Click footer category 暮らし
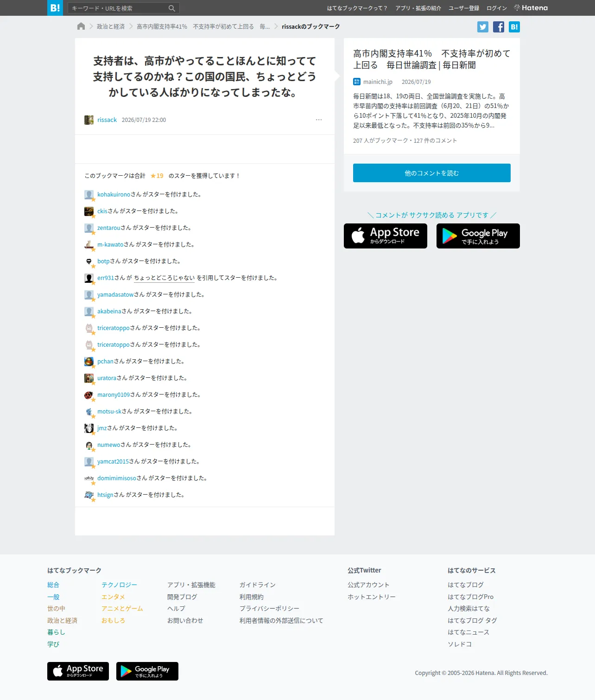 [x=56, y=632]
